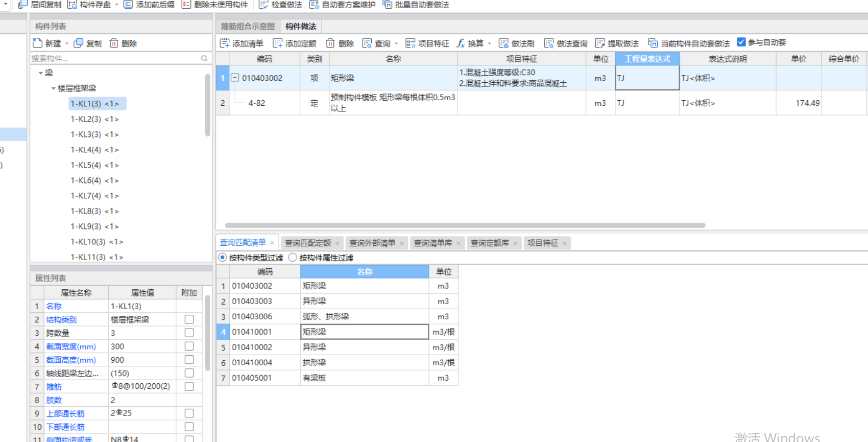Close the 查询外部清单 tab
Viewport: 868px width, 442px height.
pyautogui.click(x=402, y=243)
